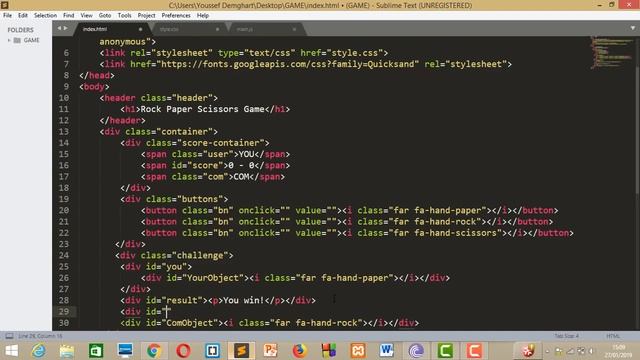640x360 pixels.
Task: Open the Brackets editor taskbar icon
Action: pos(212,351)
